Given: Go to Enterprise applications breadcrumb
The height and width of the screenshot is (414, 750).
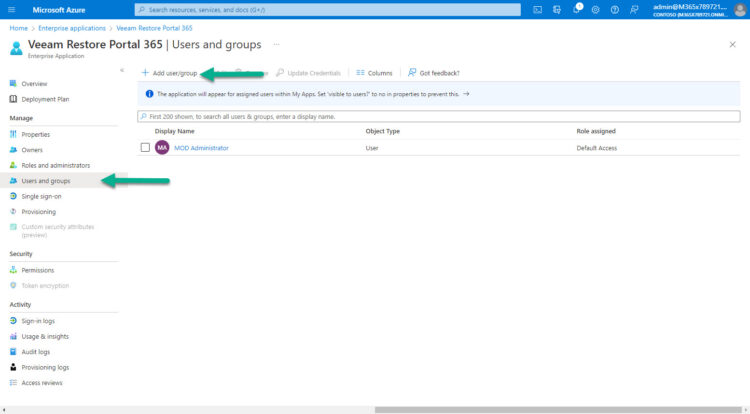Looking at the screenshot, I should coord(72,28).
